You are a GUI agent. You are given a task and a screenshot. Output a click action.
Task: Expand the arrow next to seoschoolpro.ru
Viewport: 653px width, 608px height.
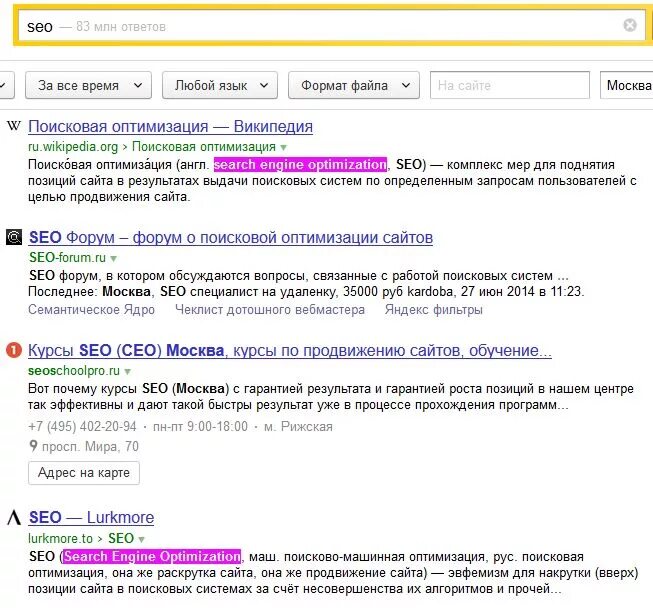click(127, 371)
